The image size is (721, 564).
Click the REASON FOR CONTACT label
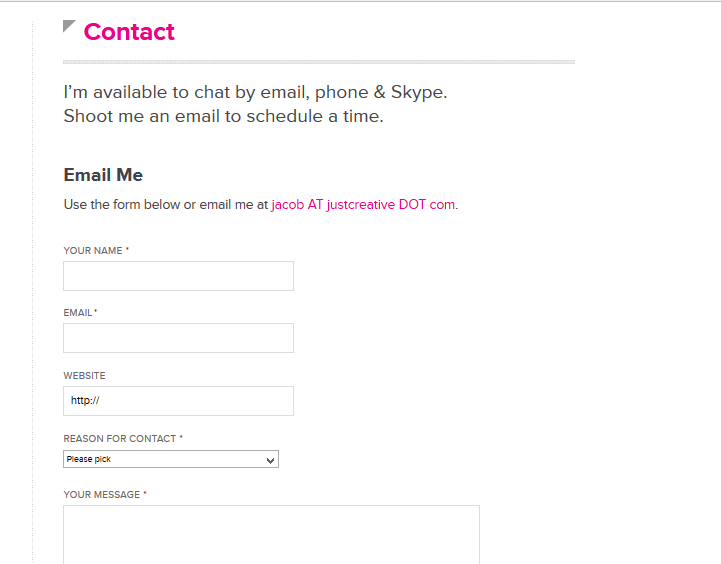tap(120, 439)
